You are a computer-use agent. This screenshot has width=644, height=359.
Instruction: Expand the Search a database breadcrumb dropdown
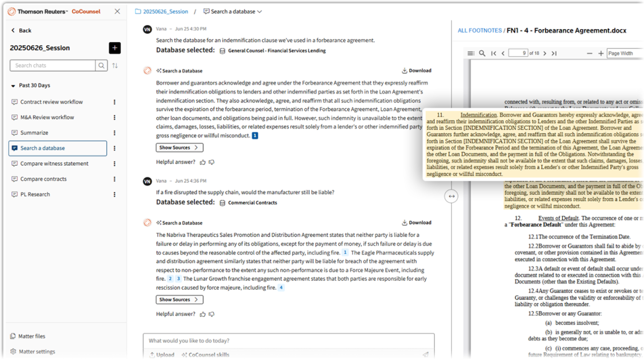click(232, 11)
